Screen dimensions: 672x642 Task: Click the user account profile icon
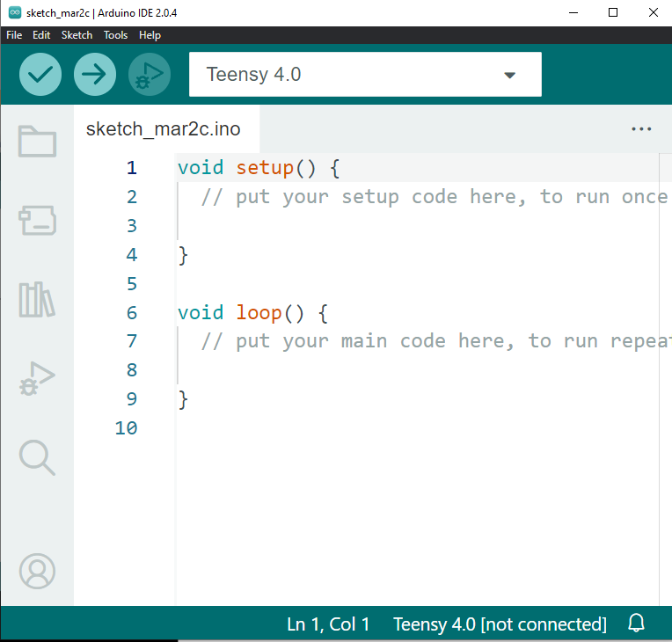click(37, 572)
